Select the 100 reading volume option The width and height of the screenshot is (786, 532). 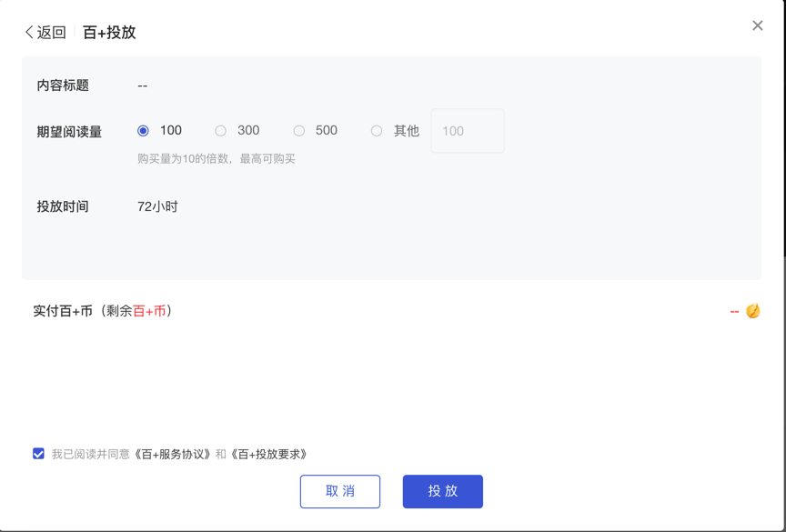click(143, 131)
